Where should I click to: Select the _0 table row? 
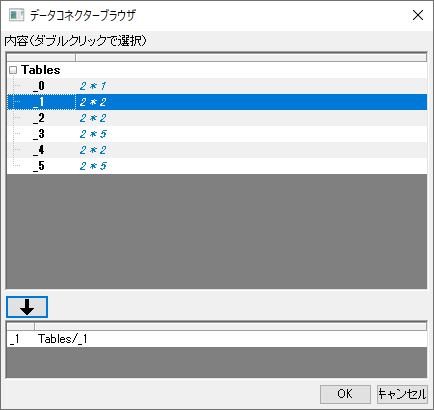click(x=217, y=86)
